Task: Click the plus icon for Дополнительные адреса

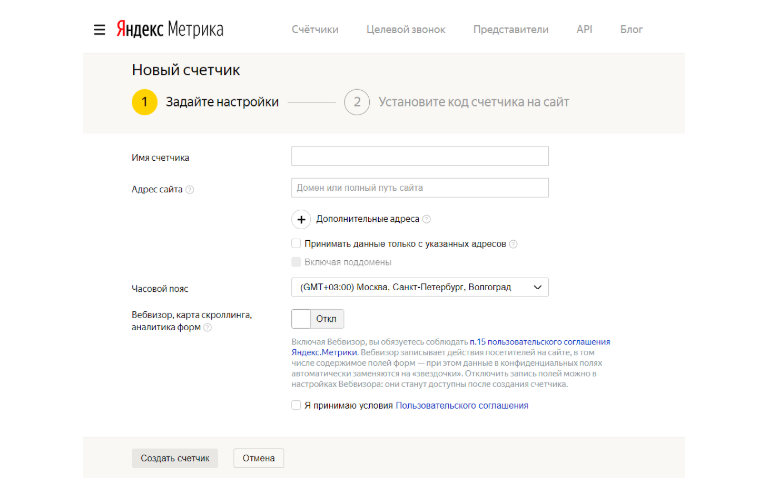Action: tap(301, 219)
